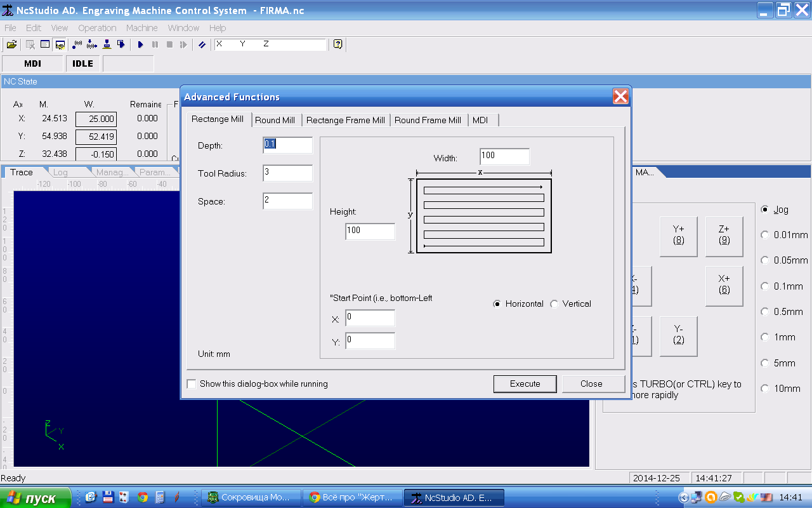
Task: Choose the 0.05mm step radio button
Action: pyautogui.click(x=765, y=260)
